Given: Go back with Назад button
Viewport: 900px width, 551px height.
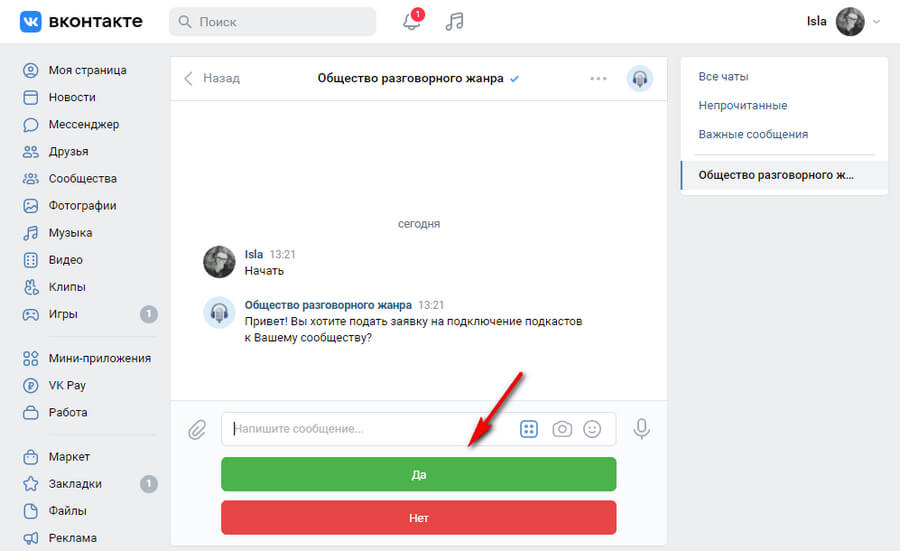Looking at the screenshot, I should tap(212, 78).
